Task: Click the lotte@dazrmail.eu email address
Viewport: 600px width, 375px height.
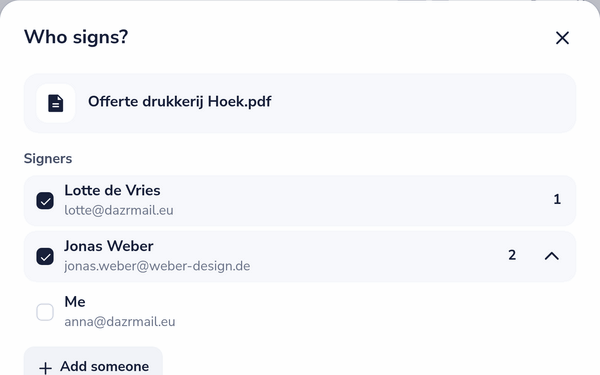Action: (x=119, y=210)
